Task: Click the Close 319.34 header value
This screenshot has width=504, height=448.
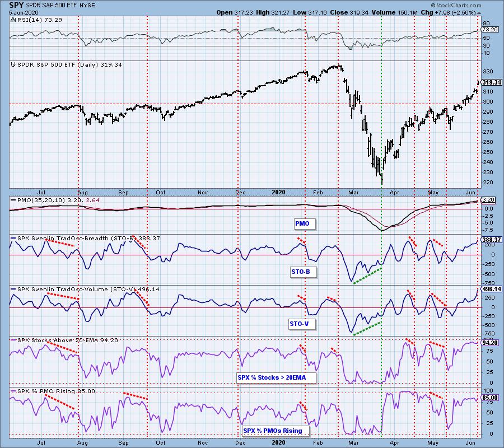Action: [x=349, y=12]
